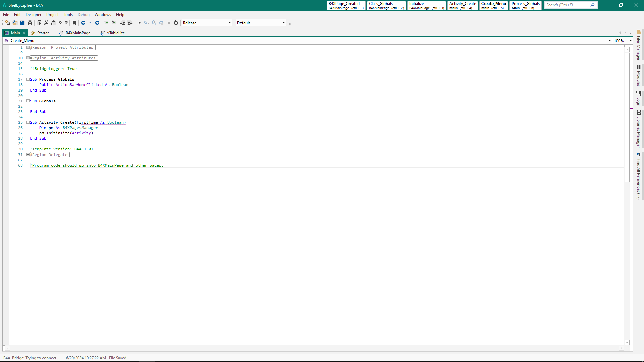Image resolution: width=644 pixels, height=362 pixels.
Task: Expand the Project Attributes region
Action: pyautogui.click(x=28, y=47)
